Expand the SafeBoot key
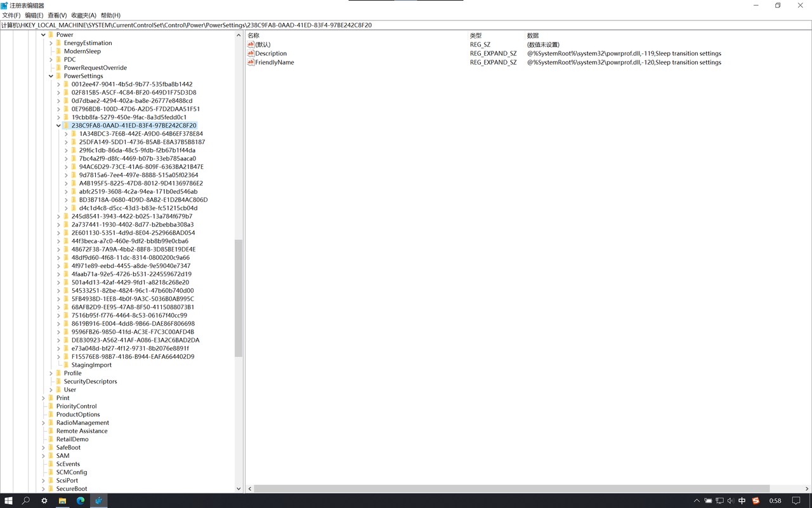The image size is (812, 508). [43, 448]
